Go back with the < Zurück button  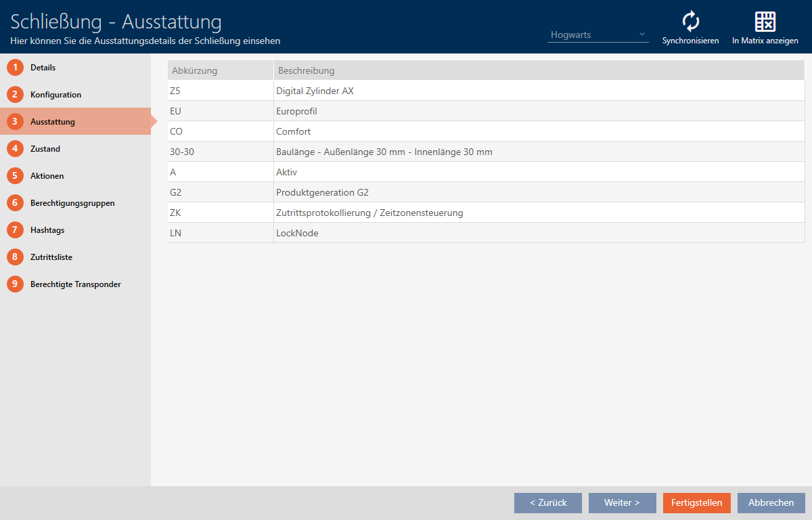click(x=547, y=502)
